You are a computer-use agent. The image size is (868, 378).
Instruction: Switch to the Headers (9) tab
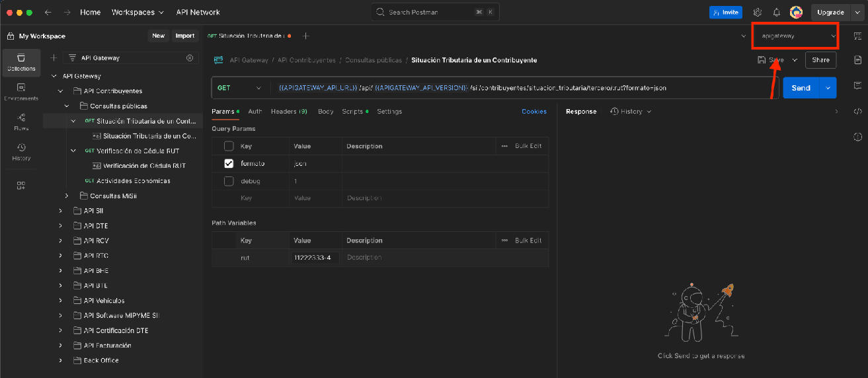click(289, 112)
